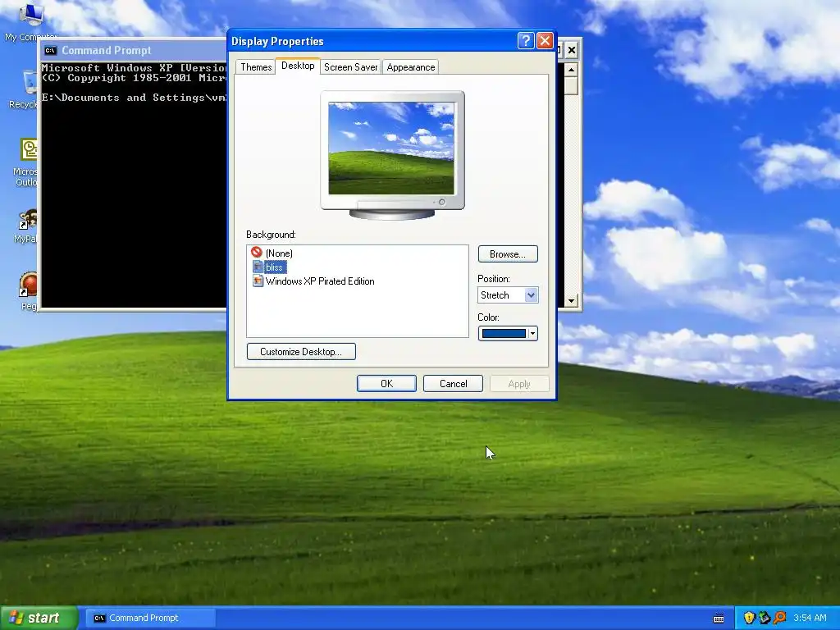
Task: Click the Help question mark in Display Properties
Action: coord(526,41)
